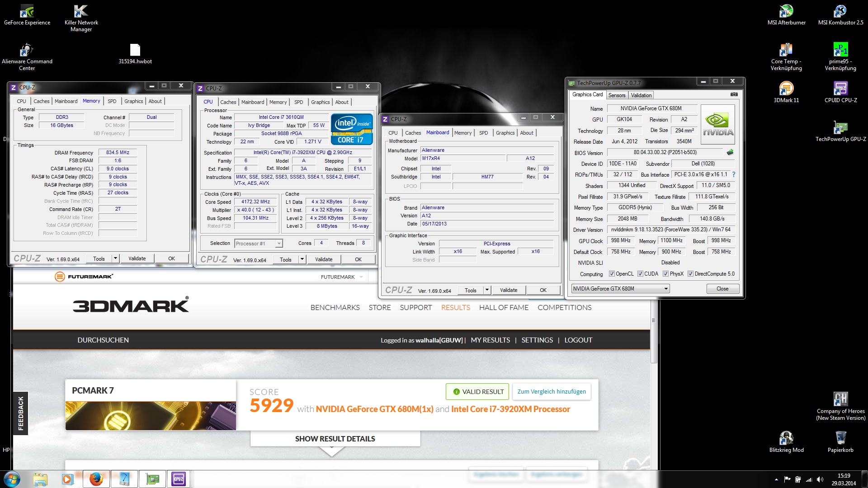
Task: Click network signal tray icon
Action: point(809,479)
